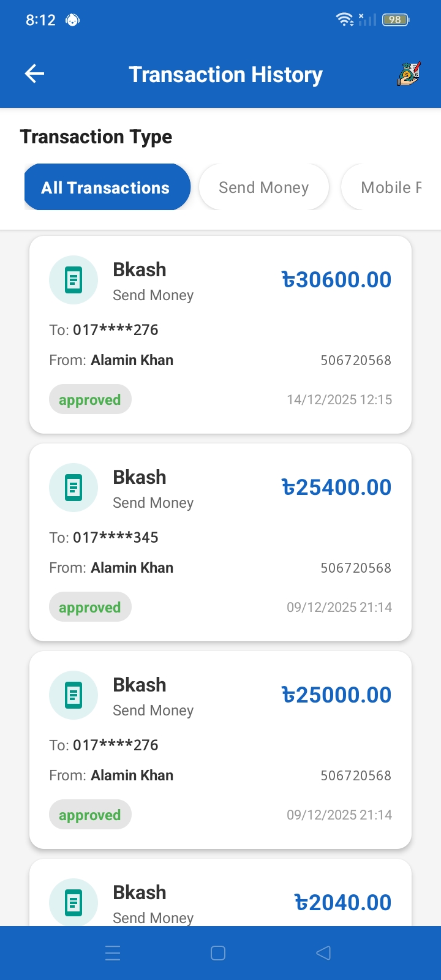Tap approved badge on ৳25400.00 transaction
The height and width of the screenshot is (980, 441).
pyautogui.click(x=90, y=607)
